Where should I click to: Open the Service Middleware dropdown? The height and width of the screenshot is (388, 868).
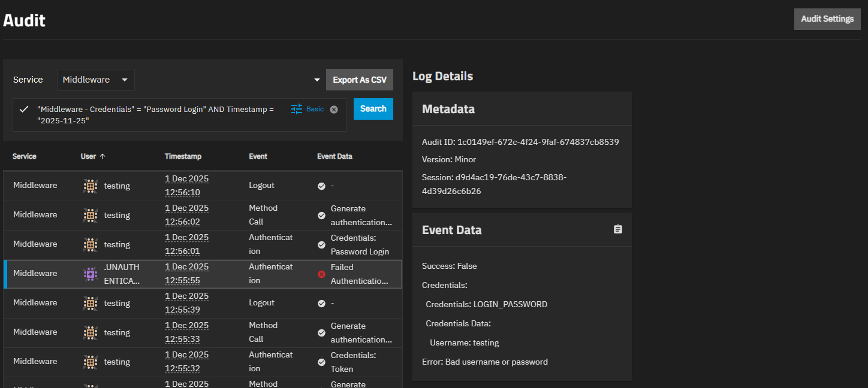pyautogui.click(x=96, y=80)
